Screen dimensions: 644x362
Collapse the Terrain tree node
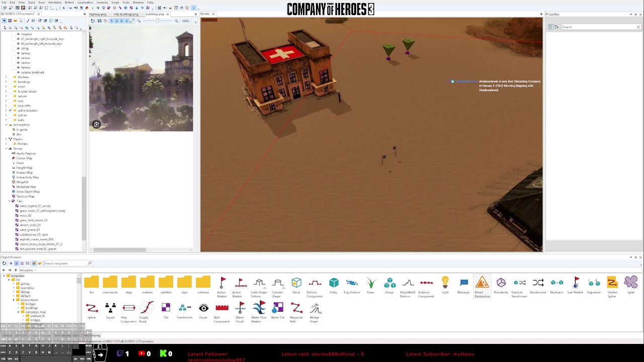point(6,148)
